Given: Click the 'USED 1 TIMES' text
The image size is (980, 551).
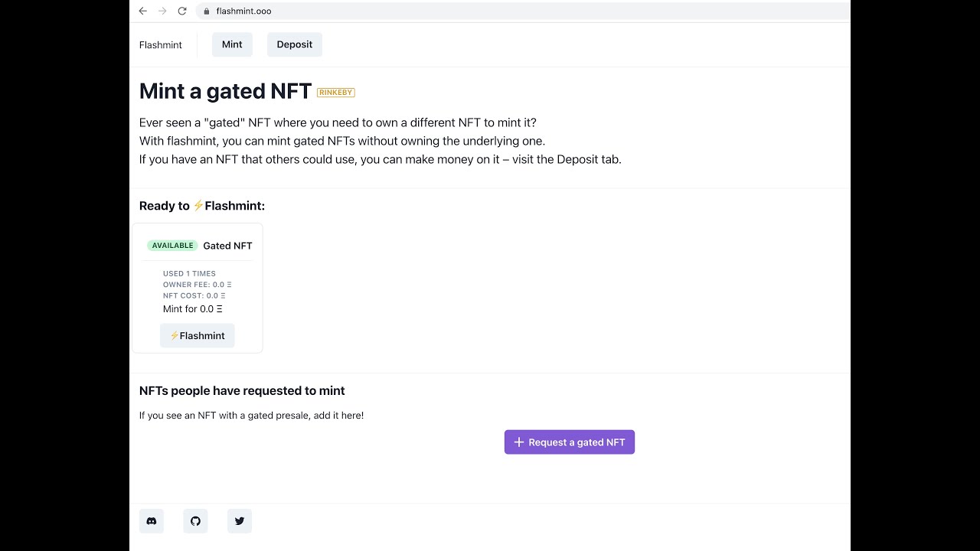Looking at the screenshot, I should tap(189, 273).
